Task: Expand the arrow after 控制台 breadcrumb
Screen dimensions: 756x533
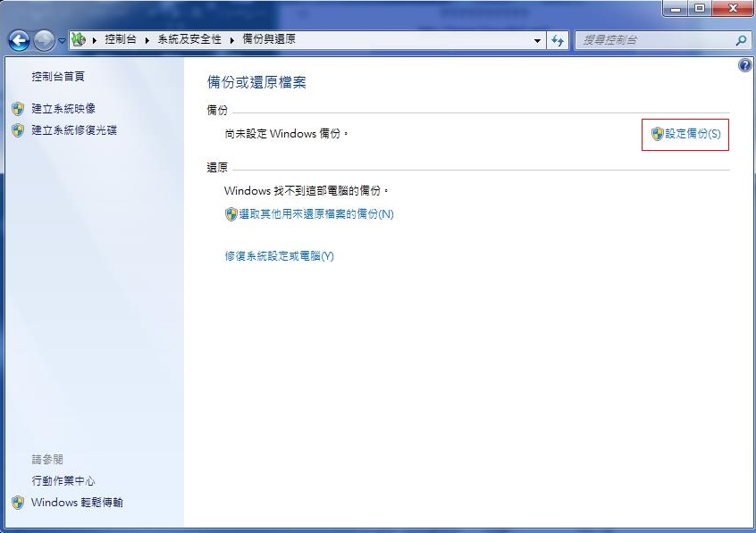Action: pos(147,40)
